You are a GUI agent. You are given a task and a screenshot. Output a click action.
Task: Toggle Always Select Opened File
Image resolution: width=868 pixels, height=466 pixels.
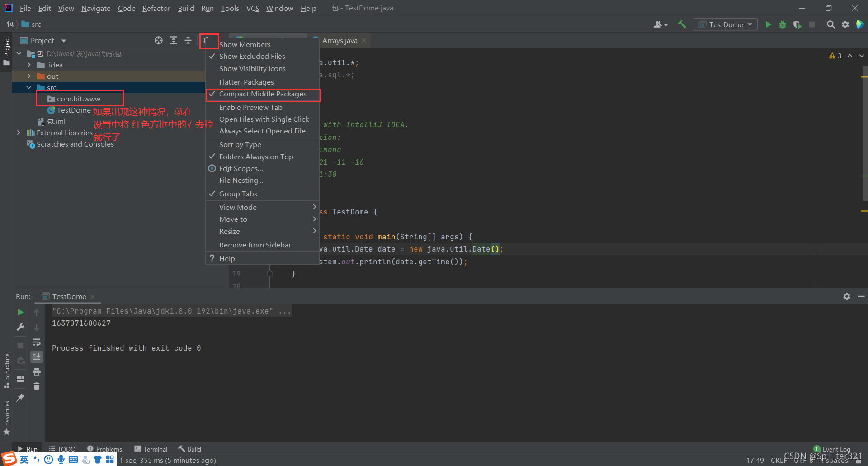pos(263,131)
